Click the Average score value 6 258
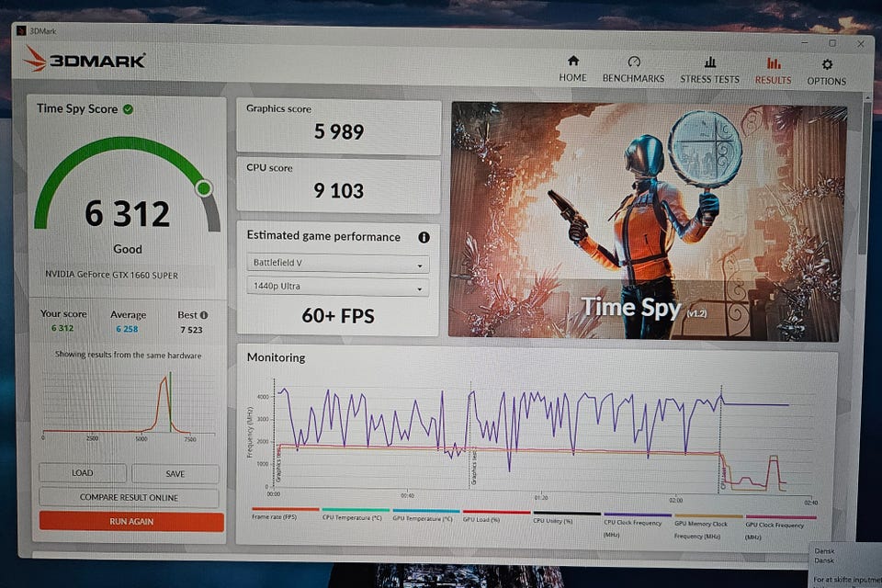Screen dimensions: 882x588 (x=127, y=329)
